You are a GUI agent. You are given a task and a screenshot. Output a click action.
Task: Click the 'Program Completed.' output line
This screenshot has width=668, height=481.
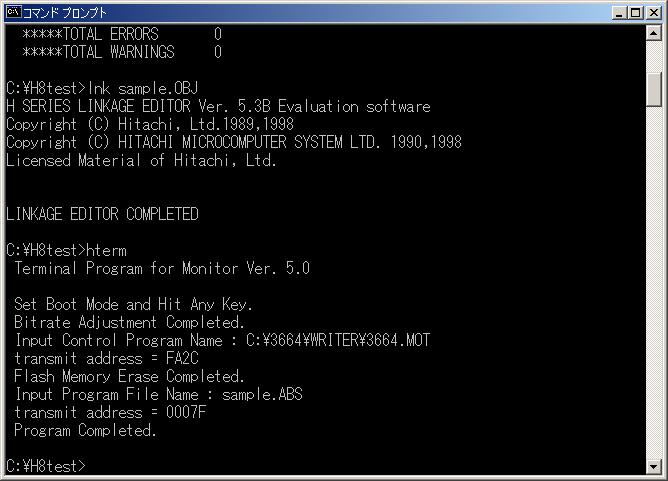85,430
